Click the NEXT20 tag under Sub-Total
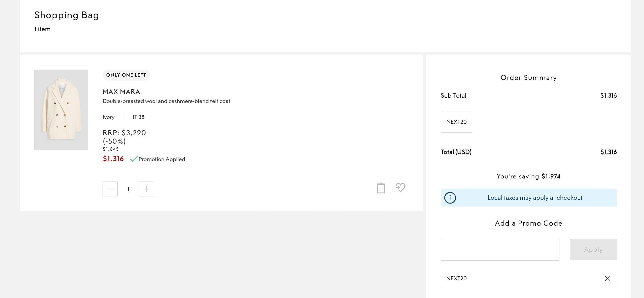644x298 pixels. pos(456,122)
